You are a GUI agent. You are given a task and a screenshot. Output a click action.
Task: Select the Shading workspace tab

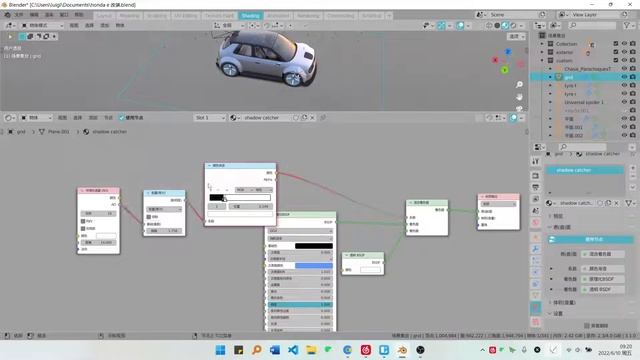250,16
